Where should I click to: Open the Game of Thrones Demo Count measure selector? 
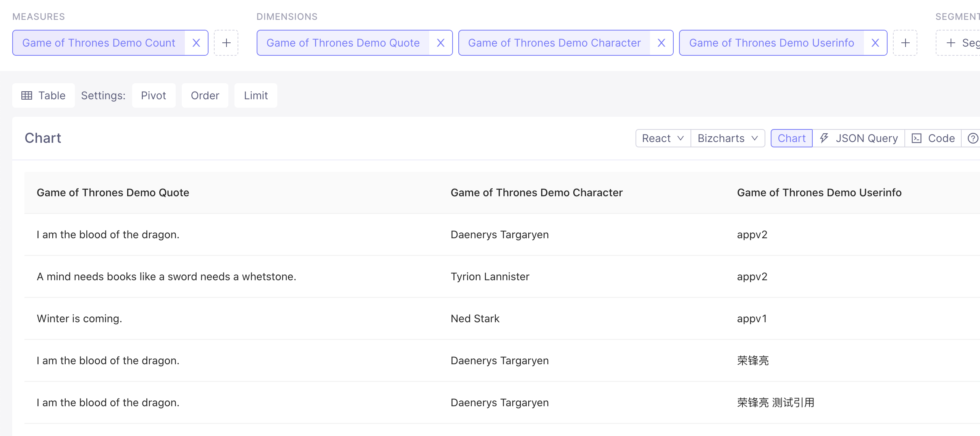pyautogui.click(x=99, y=43)
